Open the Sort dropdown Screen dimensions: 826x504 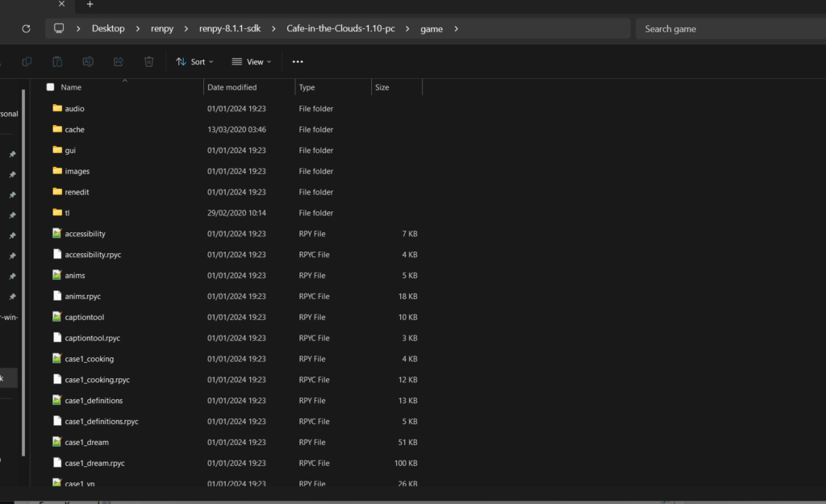click(194, 61)
